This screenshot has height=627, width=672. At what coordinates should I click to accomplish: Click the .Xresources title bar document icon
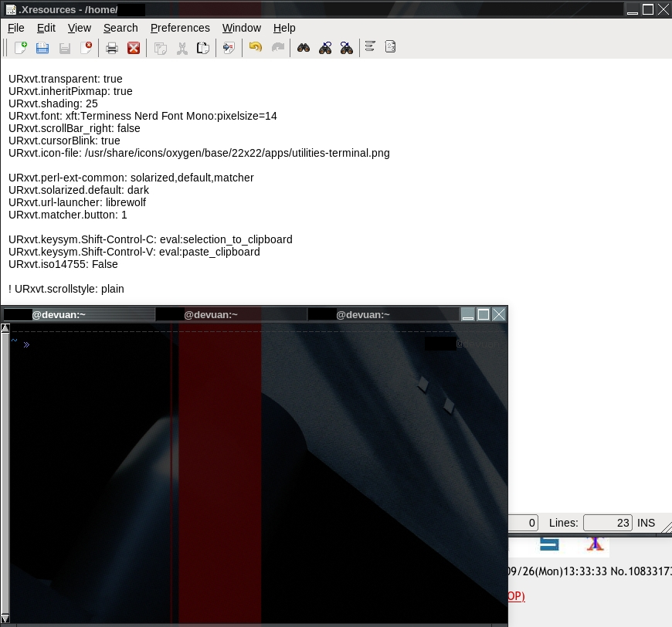pos(11,9)
